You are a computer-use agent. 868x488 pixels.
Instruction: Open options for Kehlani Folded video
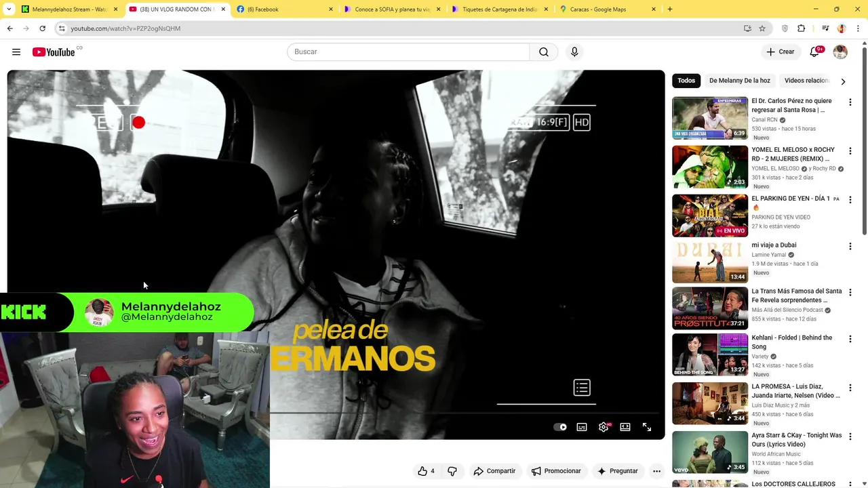[850, 339]
